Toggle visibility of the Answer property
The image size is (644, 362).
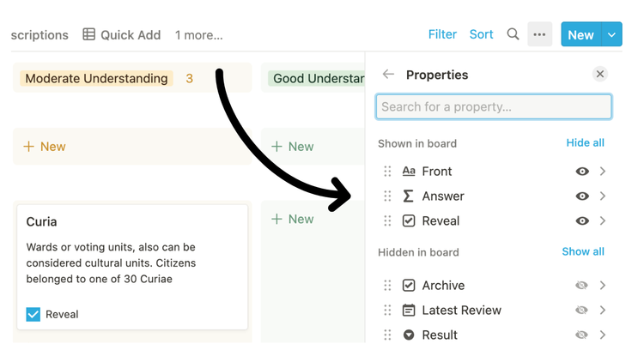pos(582,196)
